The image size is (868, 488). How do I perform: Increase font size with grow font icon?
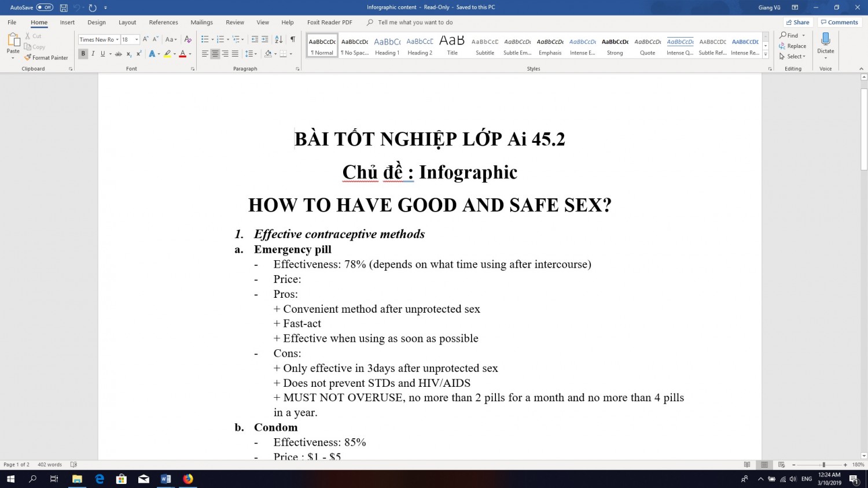145,39
